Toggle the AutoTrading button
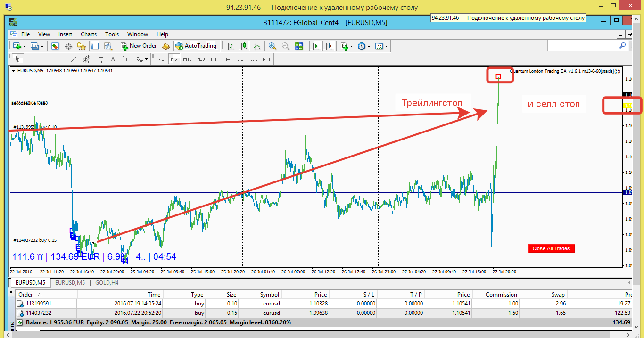Image resolution: width=644 pixels, height=338 pixels. click(x=196, y=46)
